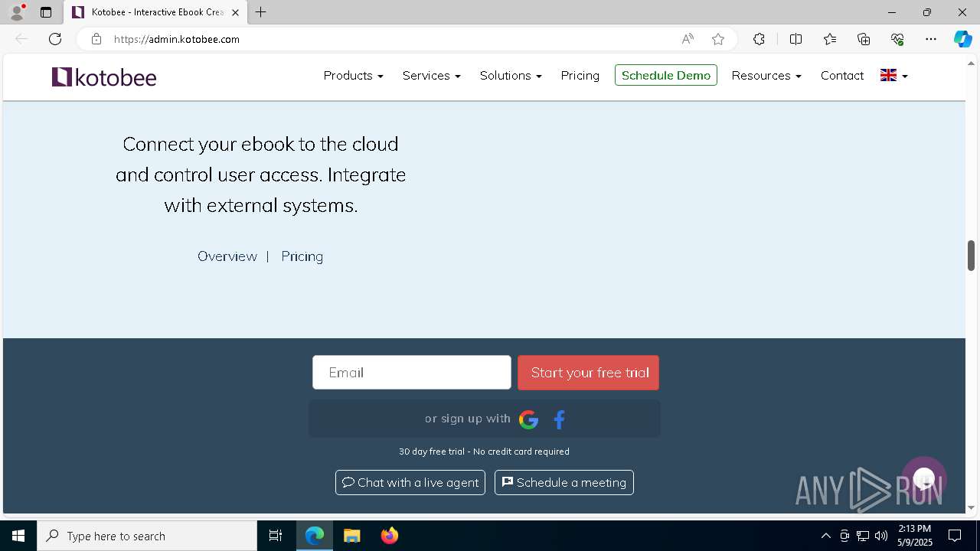Click the Edge profile avatar
This screenshot has height=551, width=980.
[x=17, y=12]
